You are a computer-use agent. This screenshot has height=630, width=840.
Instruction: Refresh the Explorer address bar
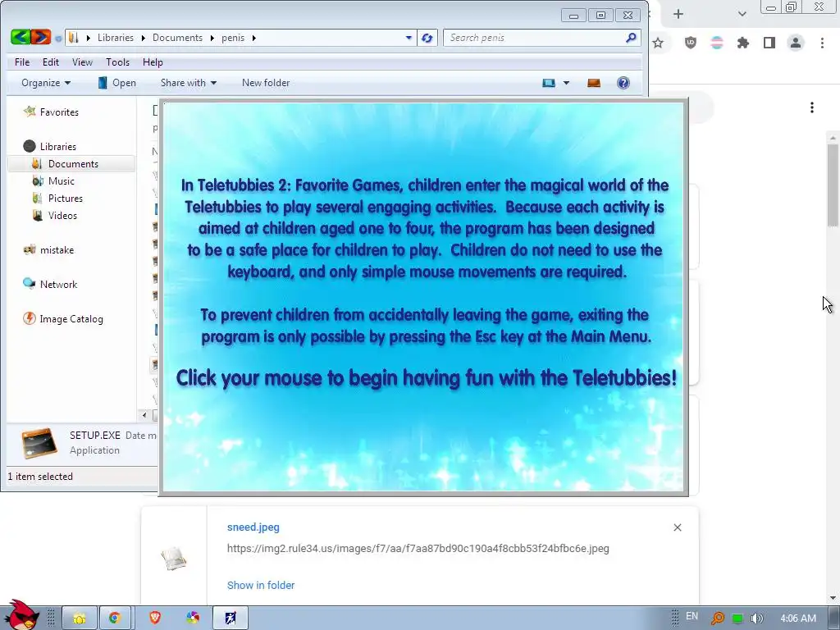[x=427, y=38]
